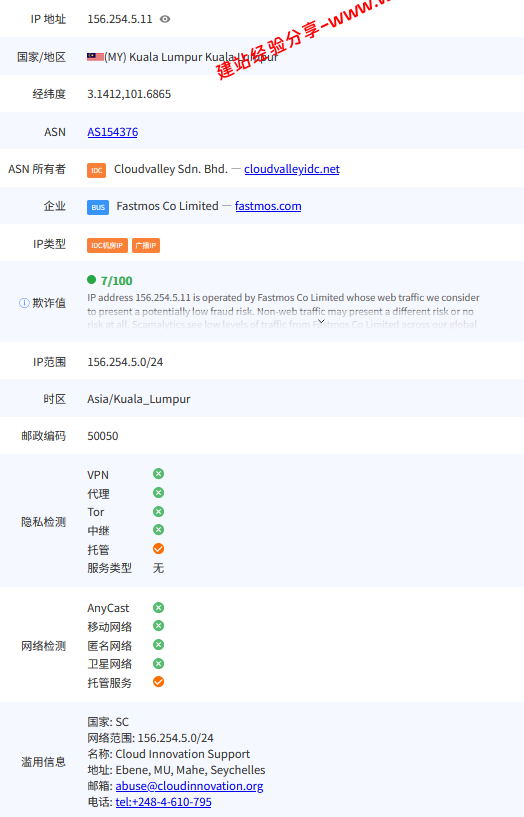The height and width of the screenshot is (817, 524).
Task: Click the IDC机房IP tag
Action: tap(107, 245)
